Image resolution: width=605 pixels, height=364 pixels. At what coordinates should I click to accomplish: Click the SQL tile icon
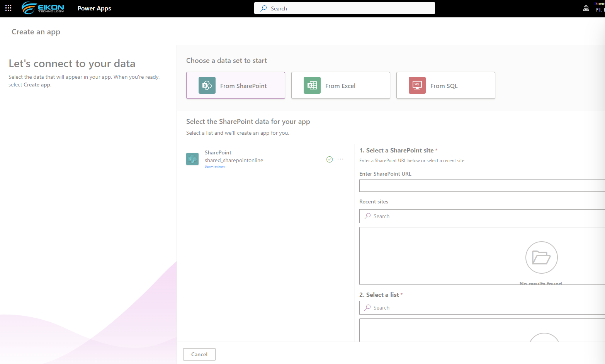(x=417, y=85)
